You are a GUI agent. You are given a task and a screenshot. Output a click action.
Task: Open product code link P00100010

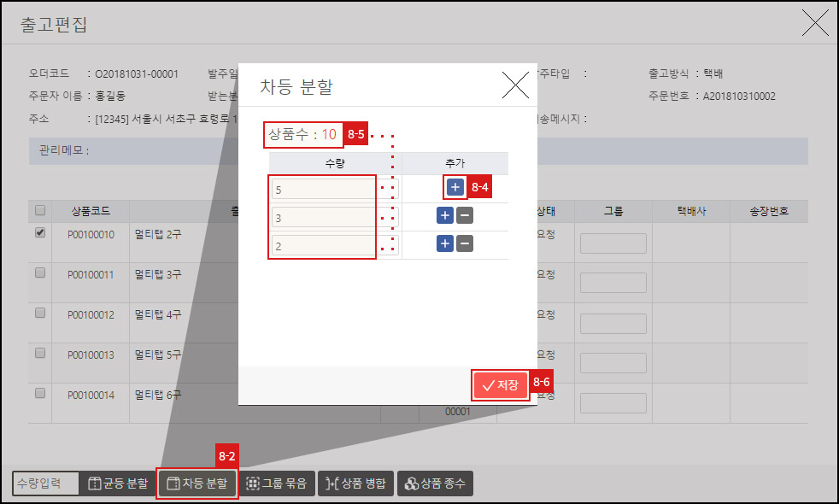(90, 233)
